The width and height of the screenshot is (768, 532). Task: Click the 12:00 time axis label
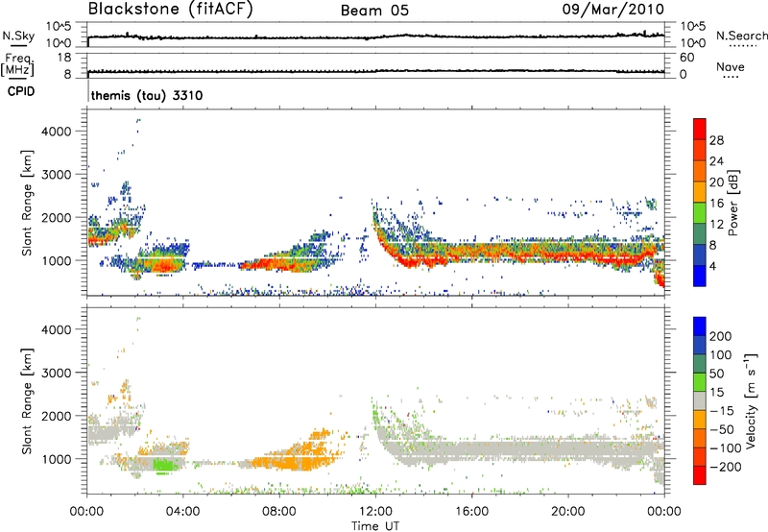tap(375, 512)
